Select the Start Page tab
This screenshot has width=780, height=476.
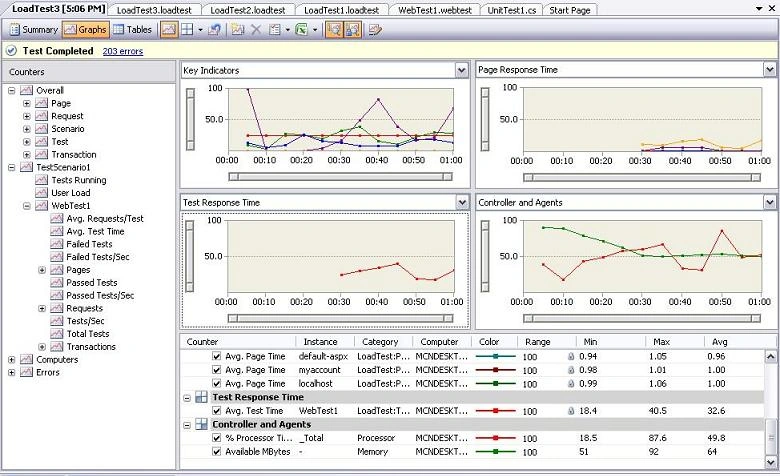click(x=570, y=10)
